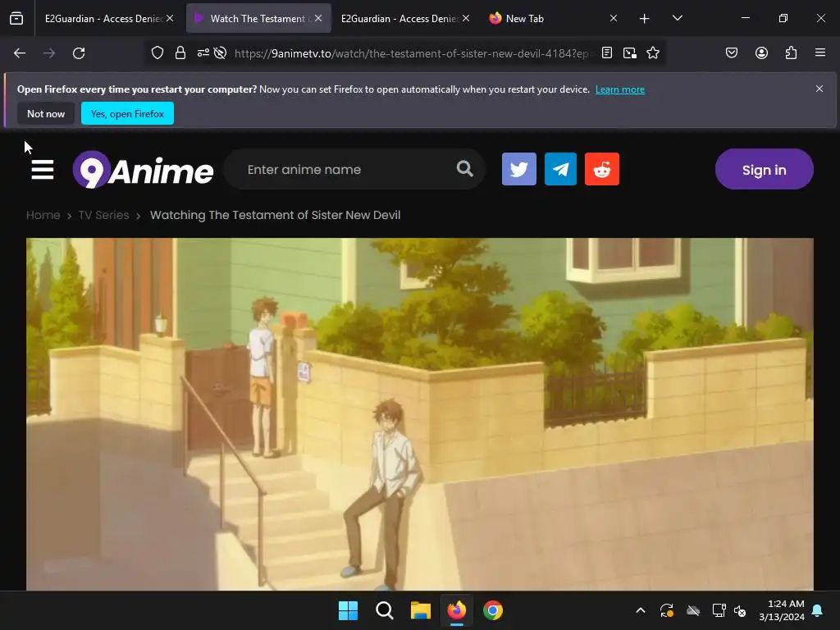Open site permissions icon in address bar
Screen dimensions: 840x630
pyautogui.click(x=203, y=53)
